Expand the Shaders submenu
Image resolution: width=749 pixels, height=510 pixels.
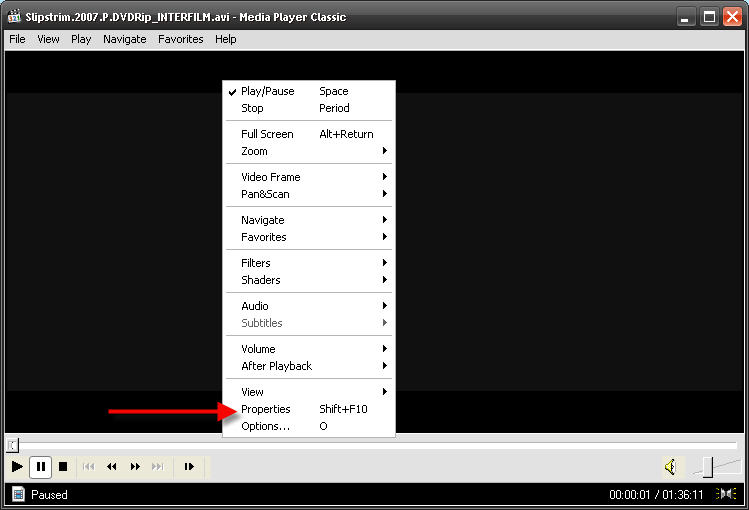click(x=309, y=280)
